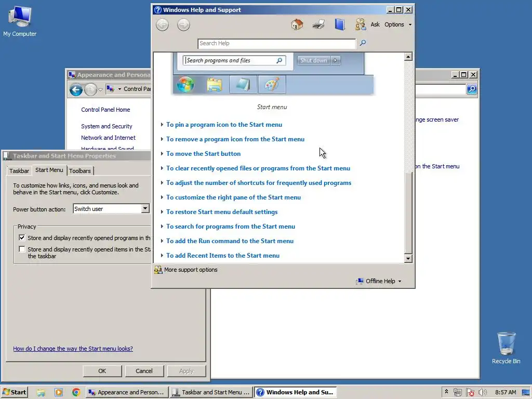
Task: Expand 'To pin a program icon to the Start menu'
Action: 224,125
